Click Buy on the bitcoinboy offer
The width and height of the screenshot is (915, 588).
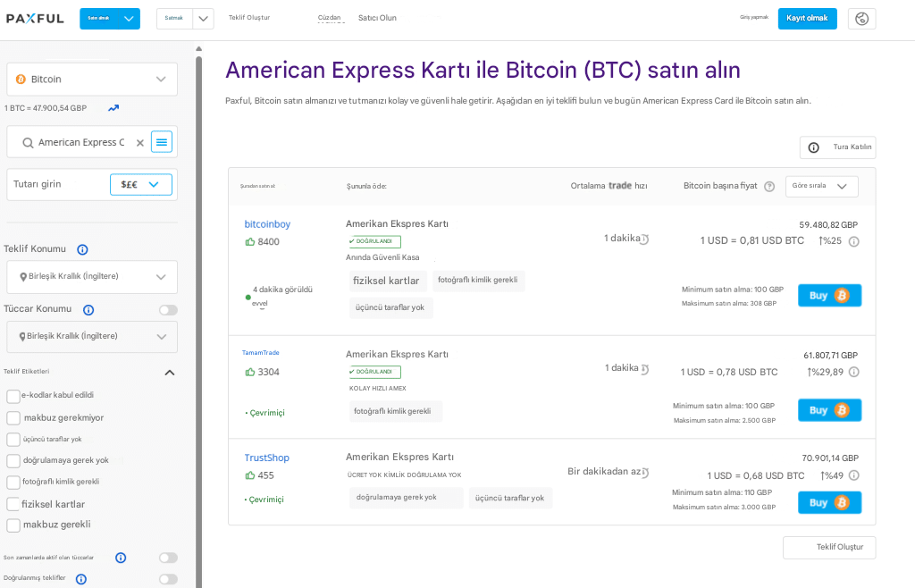[829, 296]
